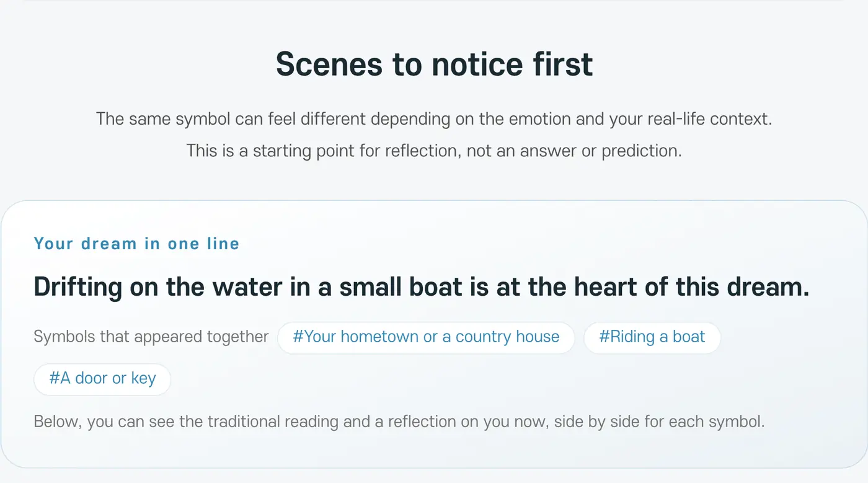Click the 'Scenes to notice first' heading
This screenshot has height=483, width=868.
point(434,64)
